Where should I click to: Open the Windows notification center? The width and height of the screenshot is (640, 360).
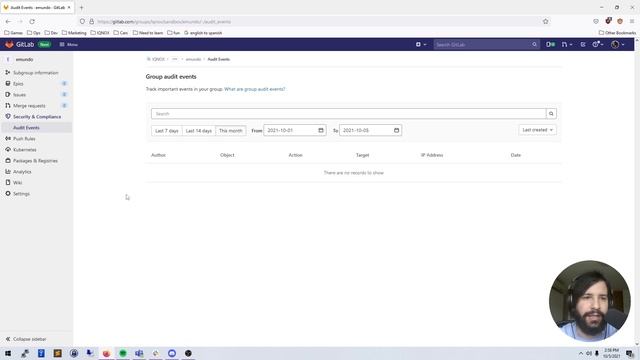click(630, 353)
